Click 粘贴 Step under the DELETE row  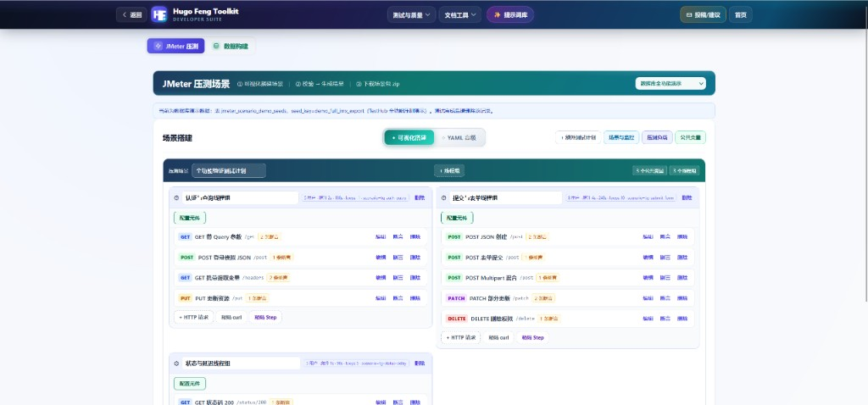pos(532,337)
